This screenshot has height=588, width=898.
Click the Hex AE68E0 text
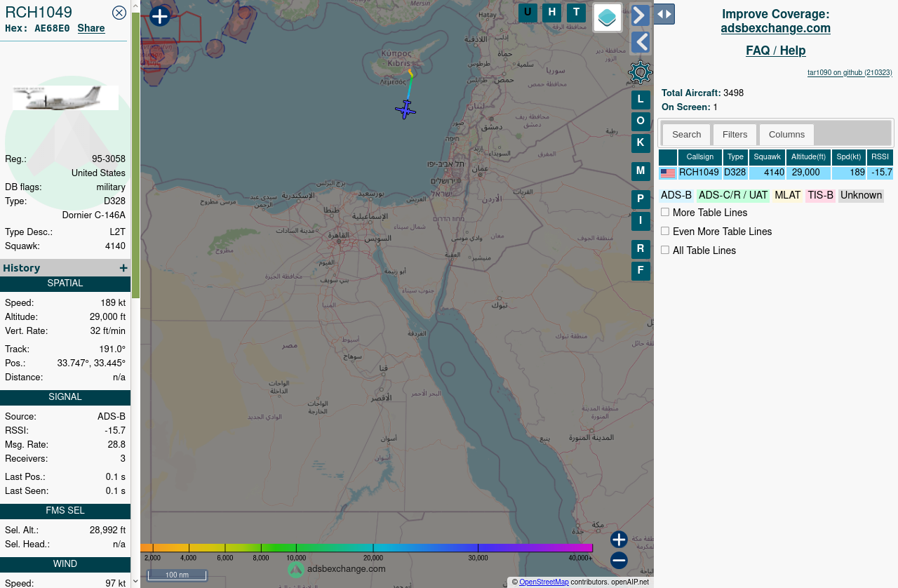click(x=37, y=29)
